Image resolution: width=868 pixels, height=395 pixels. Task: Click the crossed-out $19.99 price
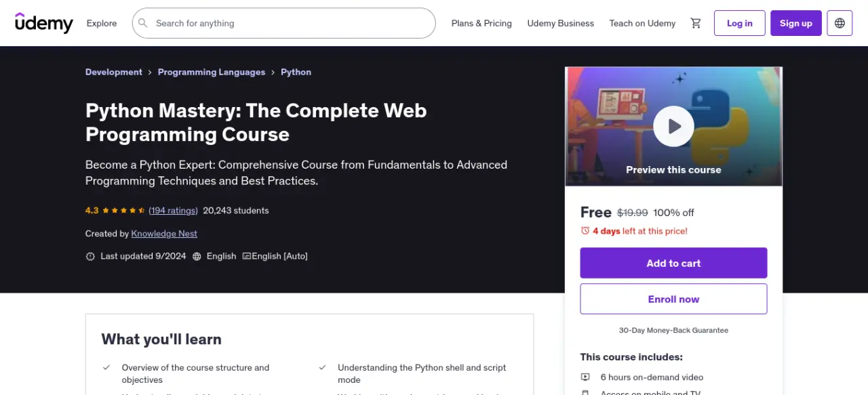coord(633,213)
